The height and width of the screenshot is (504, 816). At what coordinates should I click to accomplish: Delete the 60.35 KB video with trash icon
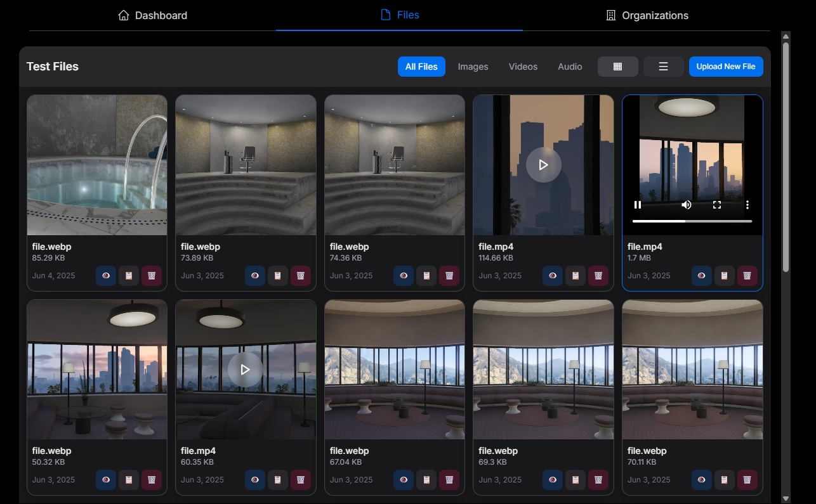[x=301, y=480]
